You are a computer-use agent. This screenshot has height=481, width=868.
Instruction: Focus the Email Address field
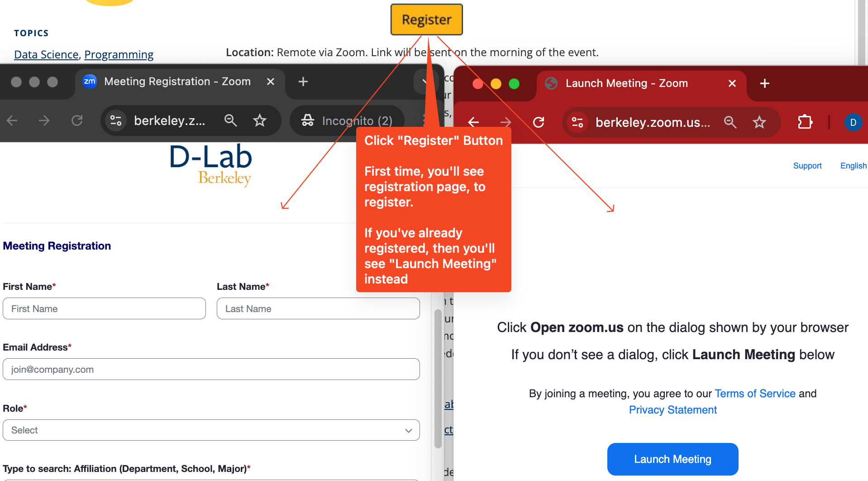(x=211, y=369)
